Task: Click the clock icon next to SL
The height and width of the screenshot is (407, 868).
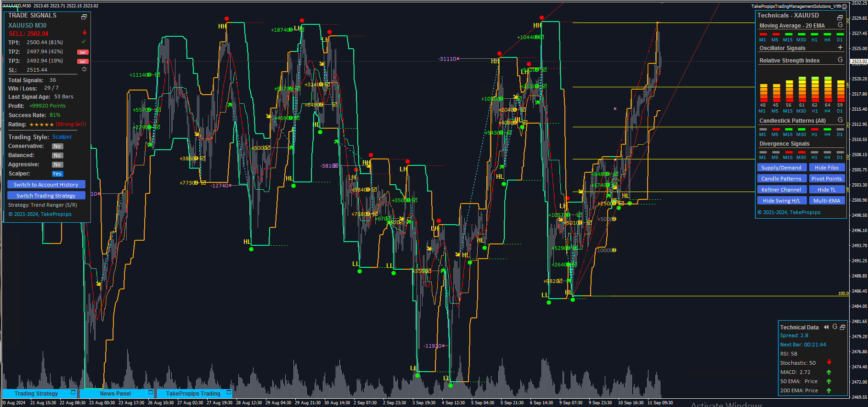Action: pyautogui.click(x=84, y=69)
